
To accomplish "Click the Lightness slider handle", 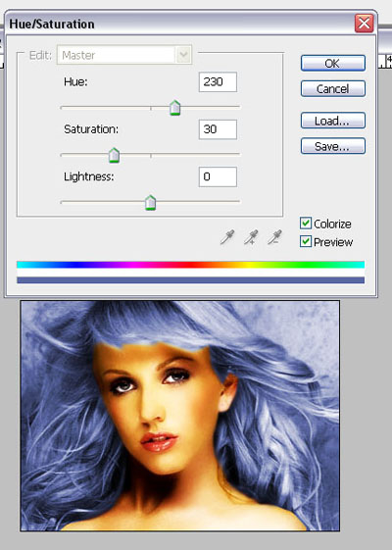I will [x=150, y=203].
